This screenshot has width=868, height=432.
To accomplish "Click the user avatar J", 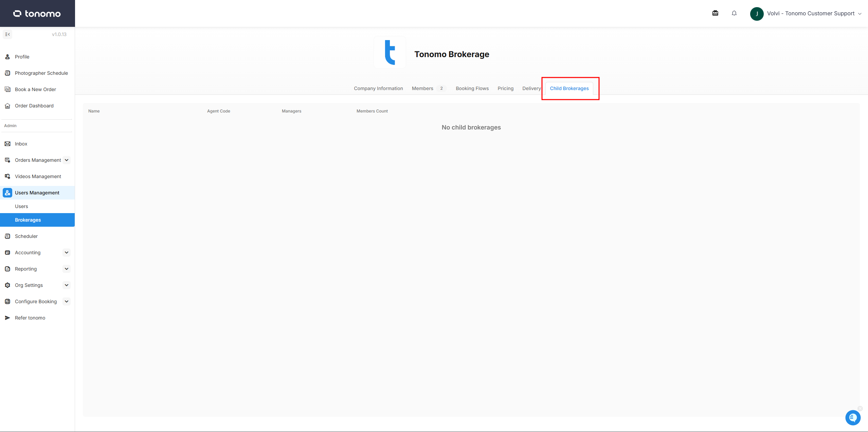I will 757,14.
